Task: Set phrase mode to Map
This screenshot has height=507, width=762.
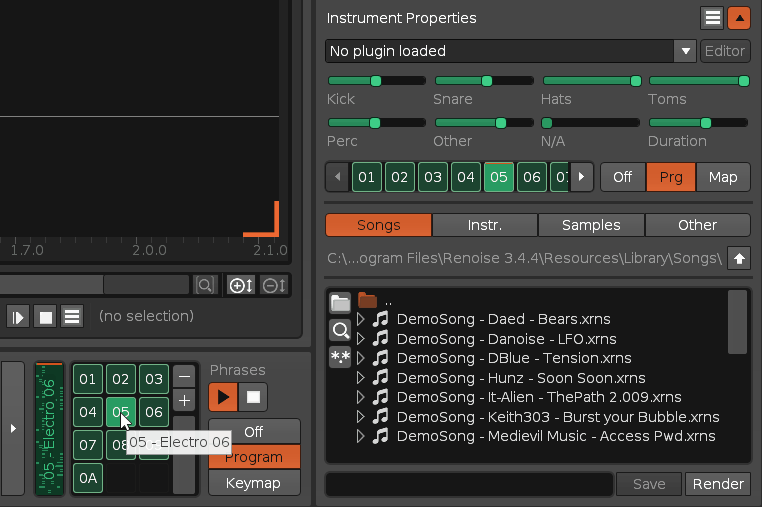Action: coord(723,177)
